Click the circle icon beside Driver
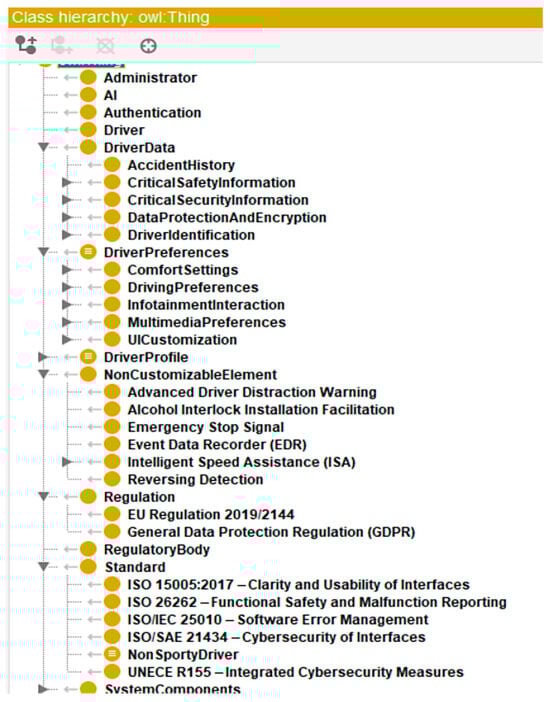550x702 pixels. tap(88, 130)
